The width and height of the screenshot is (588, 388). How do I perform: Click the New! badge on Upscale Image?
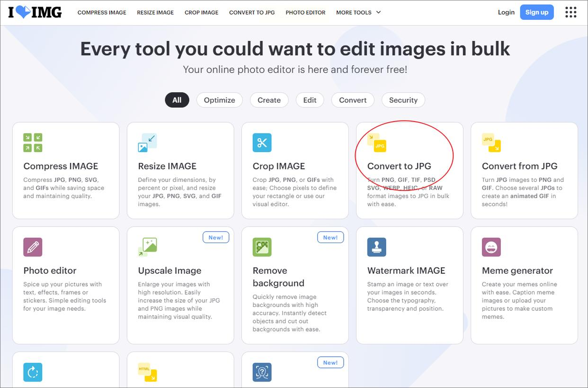[216, 237]
